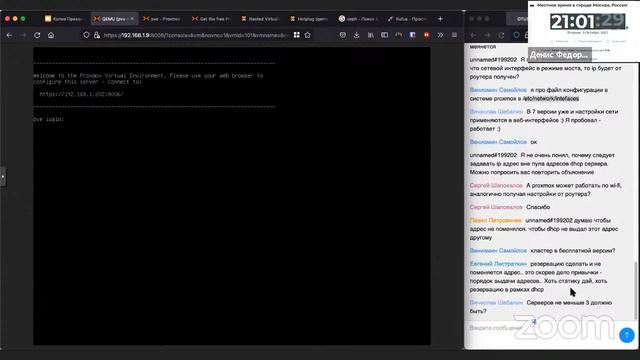Switch to the Hotplug tab
Screen dimensions: 640x360
[x=309, y=19]
